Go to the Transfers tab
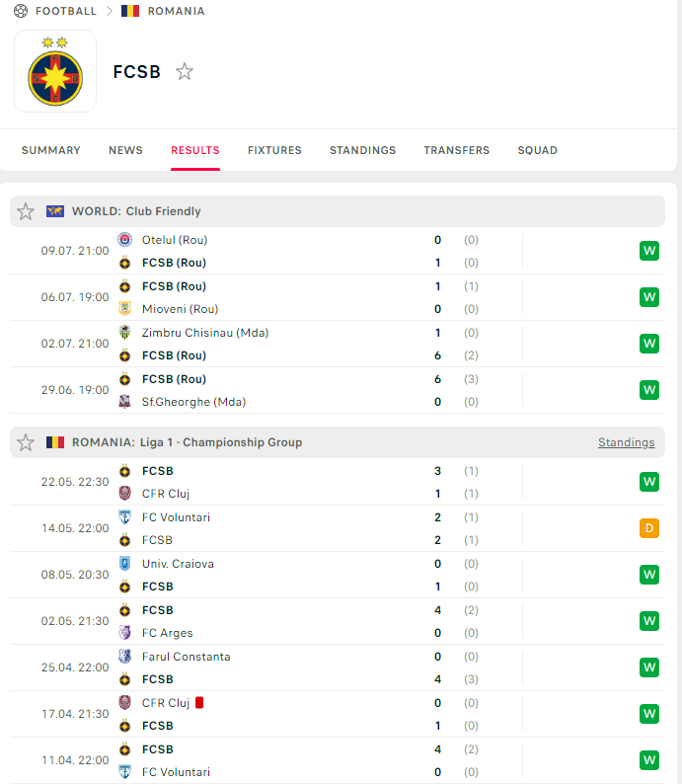 [457, 150]
